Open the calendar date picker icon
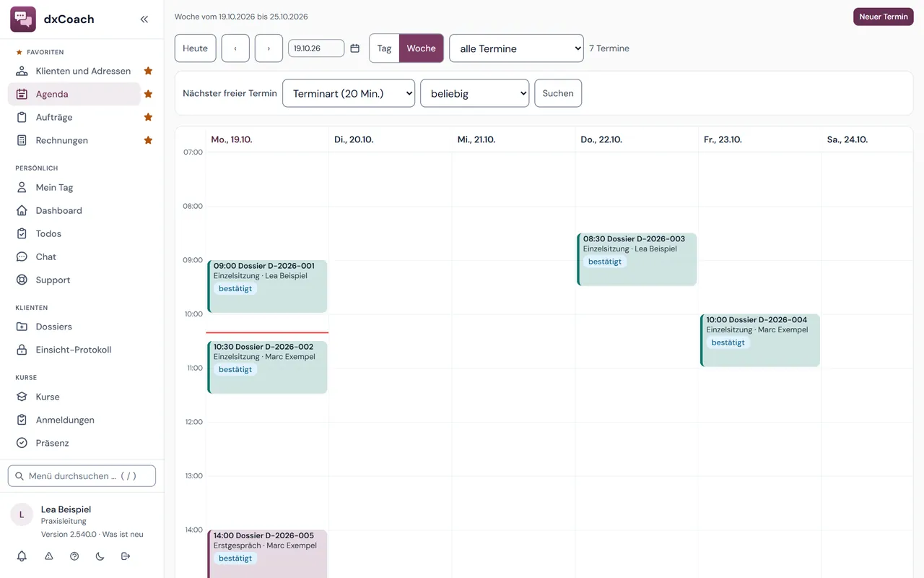Viewport: 924px width, 578px height. 354,48
